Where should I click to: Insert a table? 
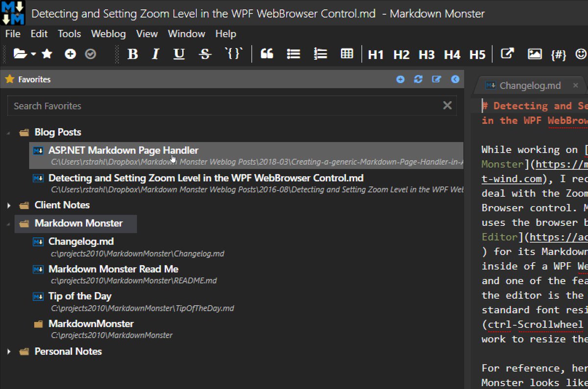(x=347, y=54)
